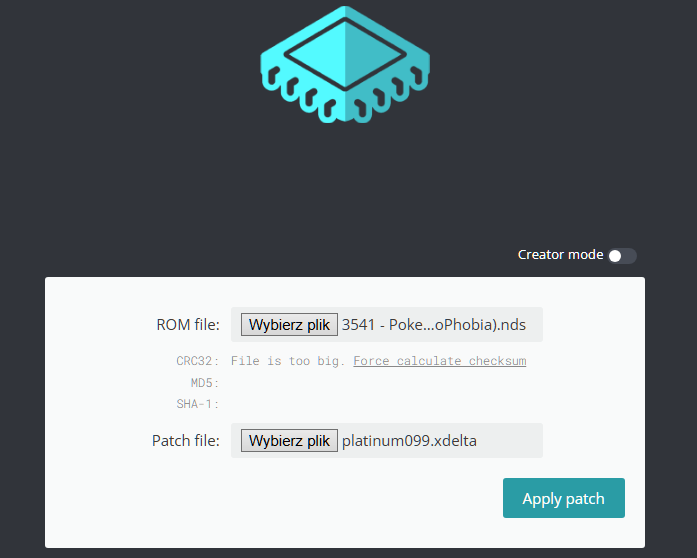This screenshot has height=558, width=697.
Task: Click the CRC32 checksum label
Action: (197, 361)
